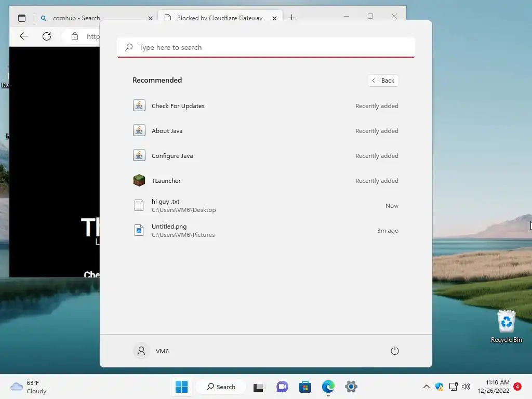View site info lock icon in Edge

75,36
